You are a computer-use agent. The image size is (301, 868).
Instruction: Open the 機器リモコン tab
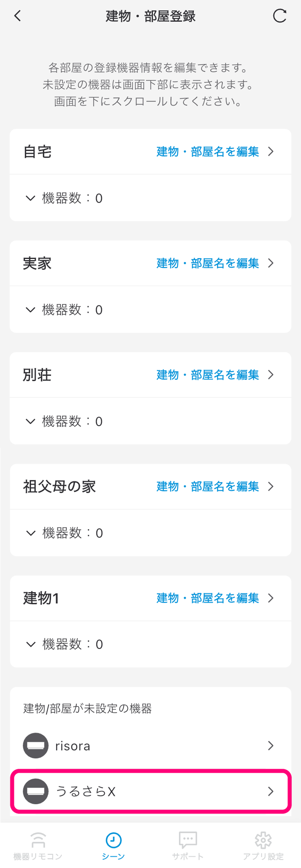[38, 845]
